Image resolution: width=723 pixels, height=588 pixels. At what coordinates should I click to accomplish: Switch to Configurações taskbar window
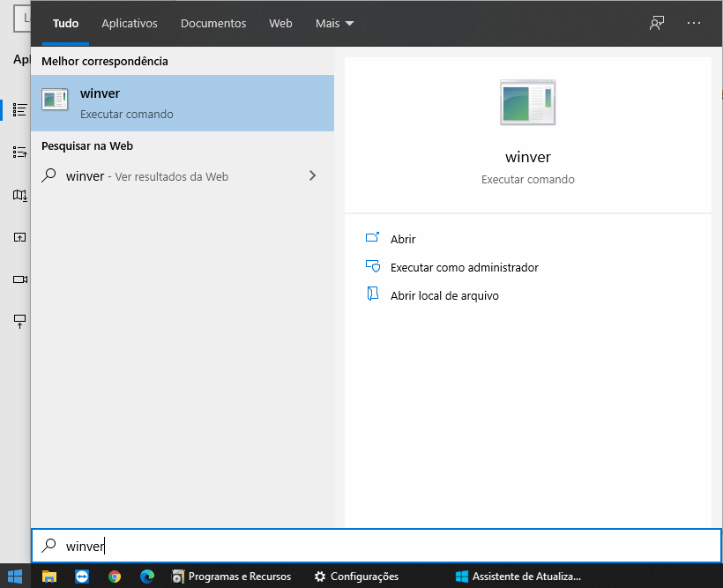pyautogui.click(x=356, y=577)
